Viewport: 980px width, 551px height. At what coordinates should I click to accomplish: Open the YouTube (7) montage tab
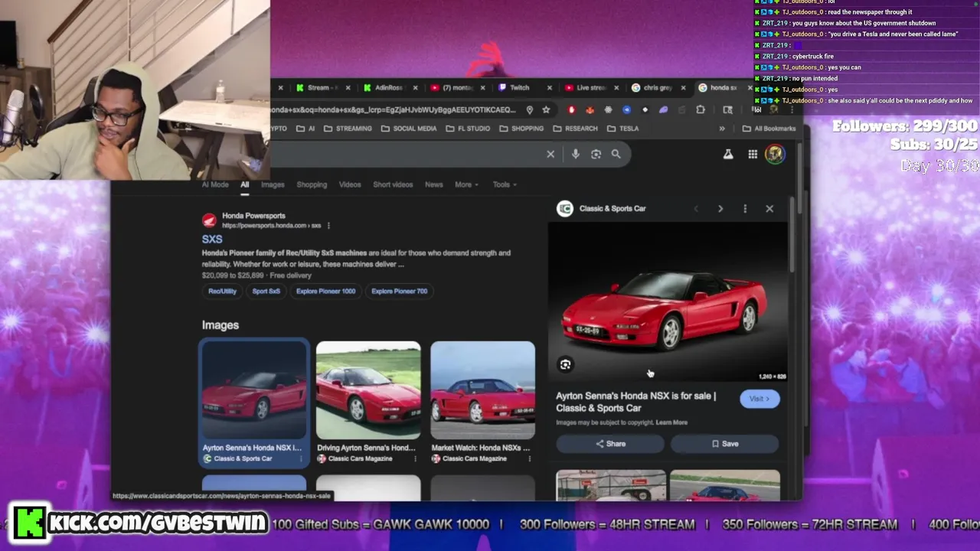[x=456, y=88]
